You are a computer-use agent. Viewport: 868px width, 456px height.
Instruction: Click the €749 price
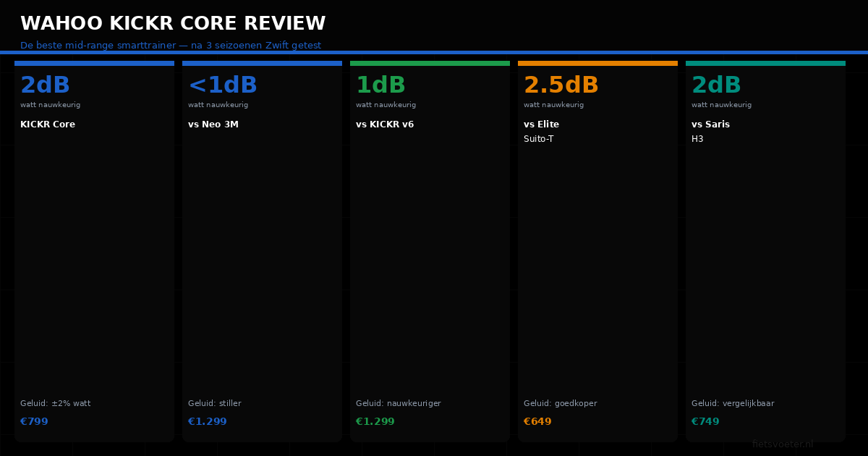(x=705, y=421)
